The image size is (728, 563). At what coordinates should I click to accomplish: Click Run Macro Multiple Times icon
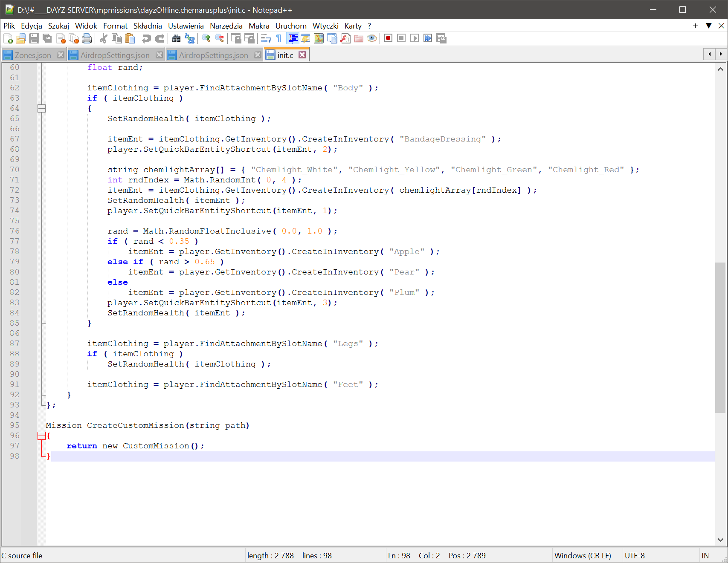(x=428, y=38)
